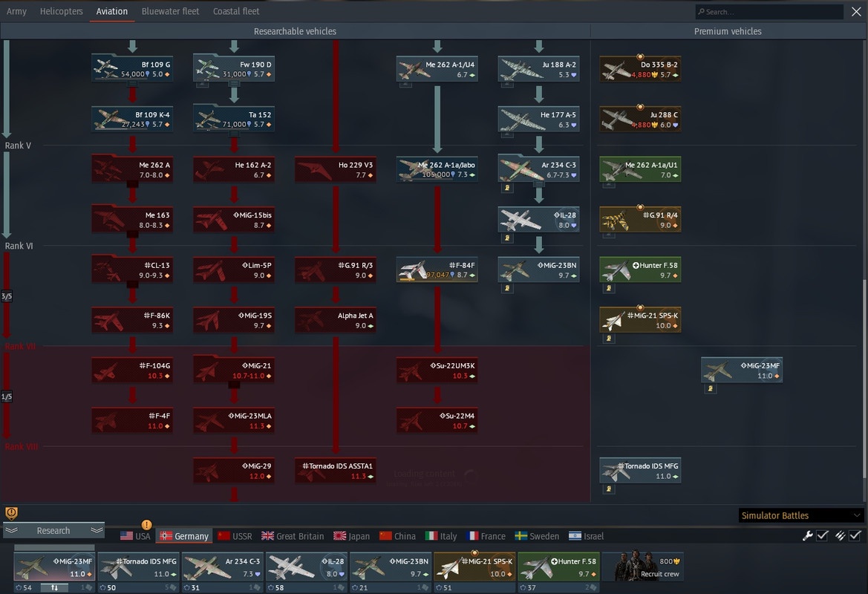Switch to the Army tab
This screenshot has width=868, height=594.
coord(16,11)
